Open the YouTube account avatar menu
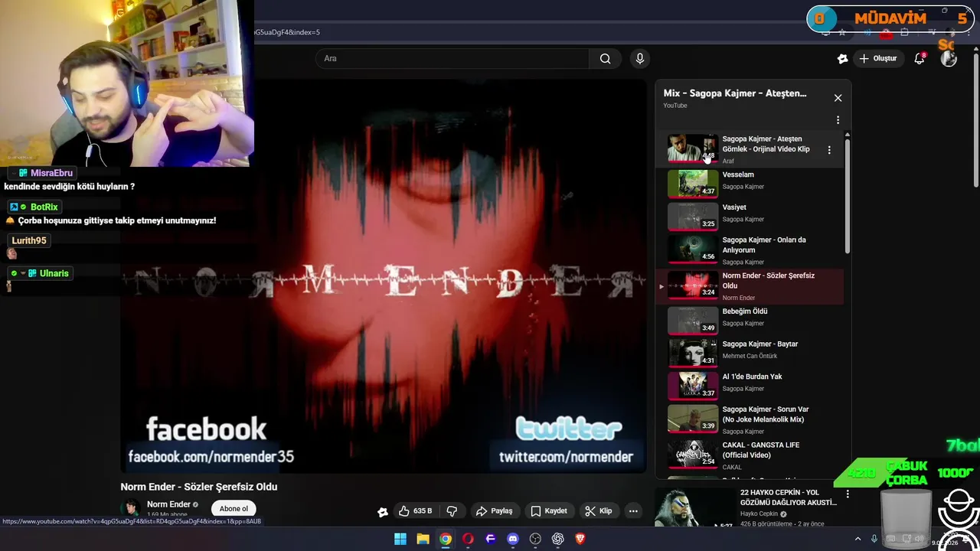 (x=949, y=59)
